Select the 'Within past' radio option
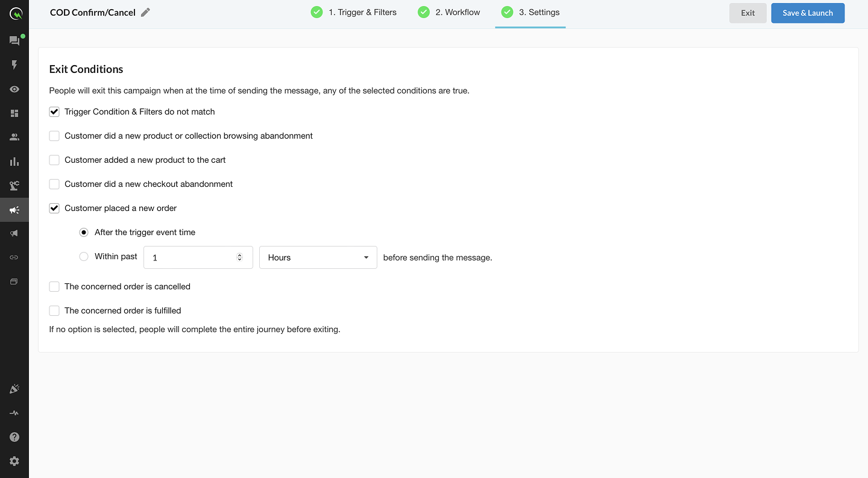 [x=84, y=257]
